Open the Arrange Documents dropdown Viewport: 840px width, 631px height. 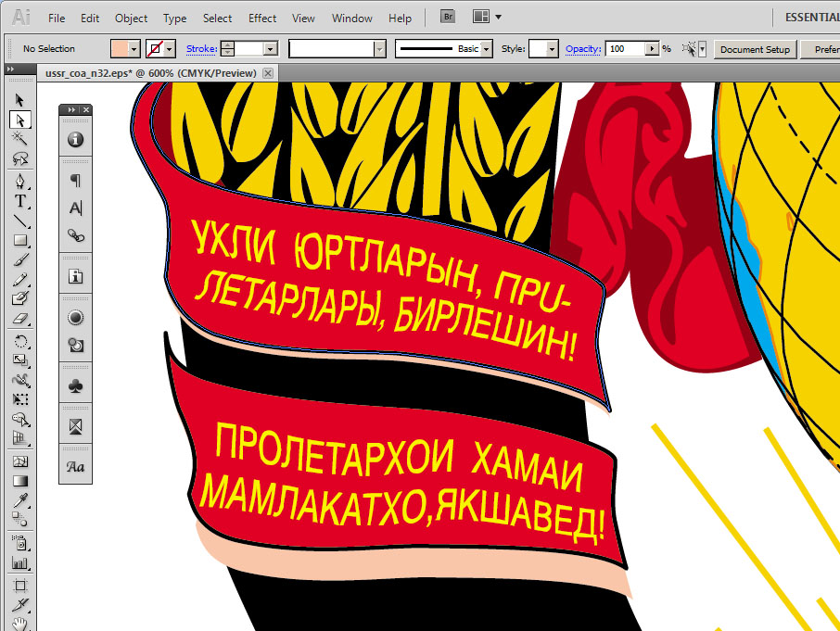487,17
